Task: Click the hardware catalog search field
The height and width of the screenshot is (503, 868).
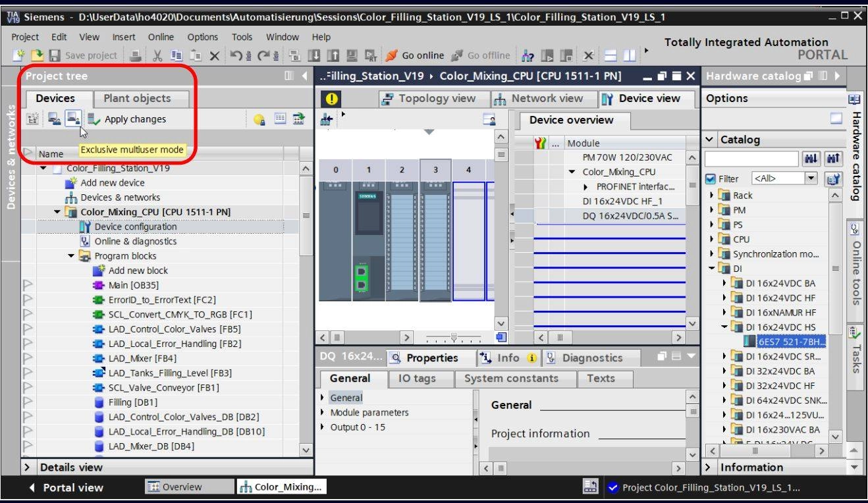Action: 751,159
